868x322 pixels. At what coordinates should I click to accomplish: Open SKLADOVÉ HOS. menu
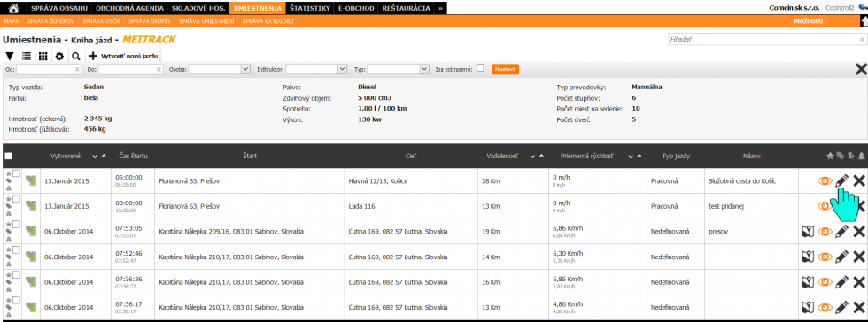198,8
